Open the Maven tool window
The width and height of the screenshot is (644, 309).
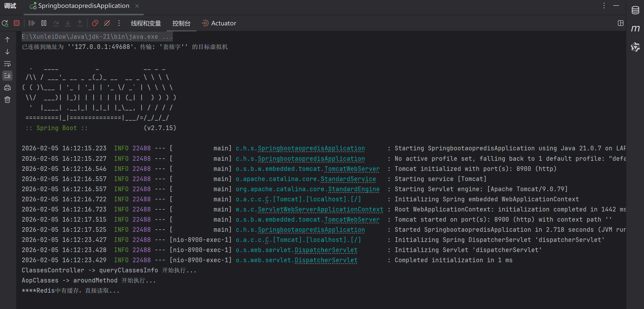635,29
